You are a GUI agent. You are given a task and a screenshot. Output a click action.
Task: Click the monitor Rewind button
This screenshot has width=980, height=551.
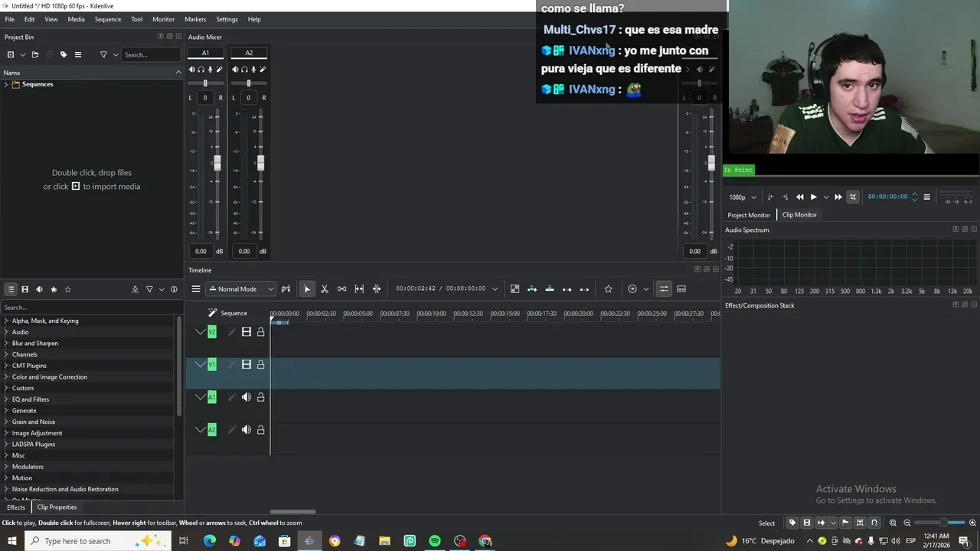[800, 197]
